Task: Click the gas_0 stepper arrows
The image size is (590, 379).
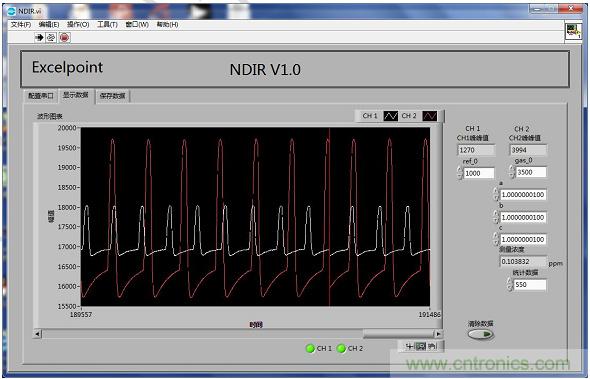Action: 512,172
